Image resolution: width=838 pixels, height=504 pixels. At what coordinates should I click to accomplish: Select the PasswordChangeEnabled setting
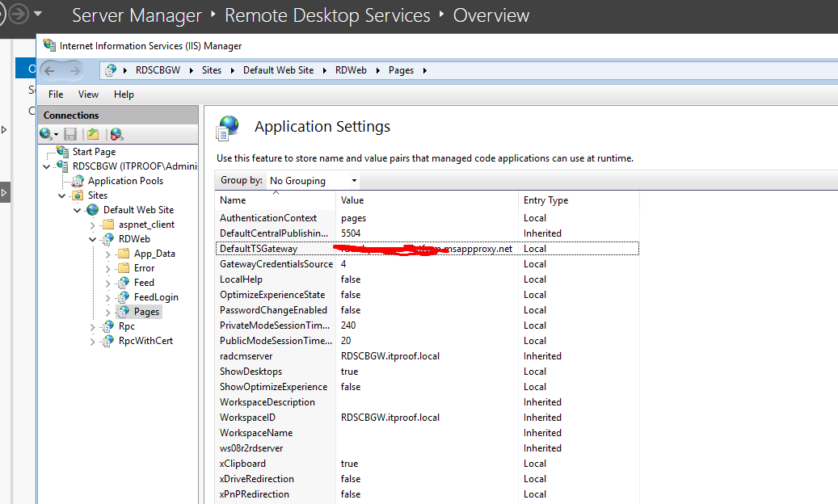(x=427, y=309)
